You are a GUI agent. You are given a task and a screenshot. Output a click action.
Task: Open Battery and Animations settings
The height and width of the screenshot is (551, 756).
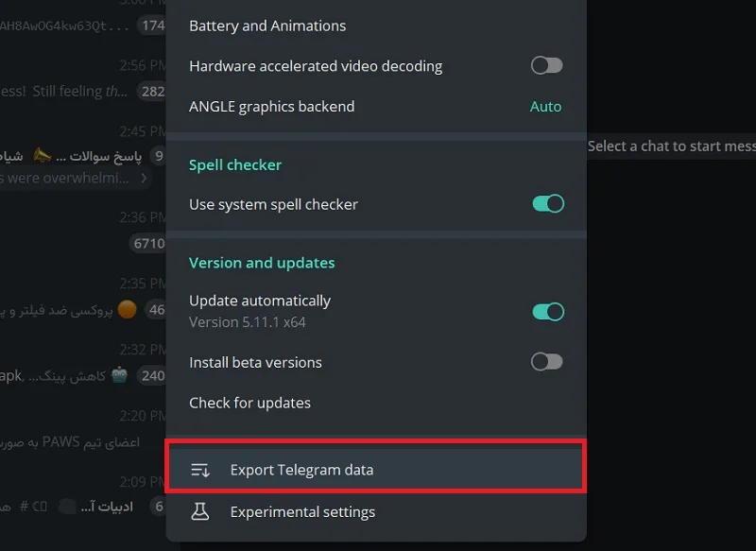(x=376, y=26)
